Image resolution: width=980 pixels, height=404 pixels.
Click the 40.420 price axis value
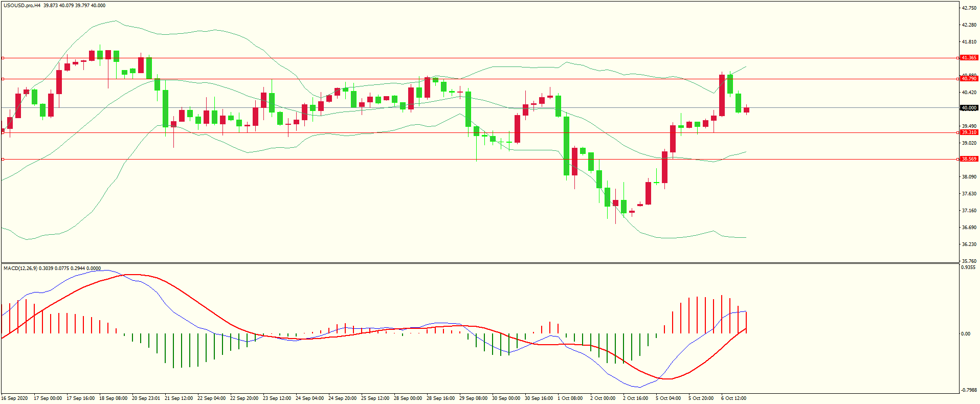[x=969, y=93]
